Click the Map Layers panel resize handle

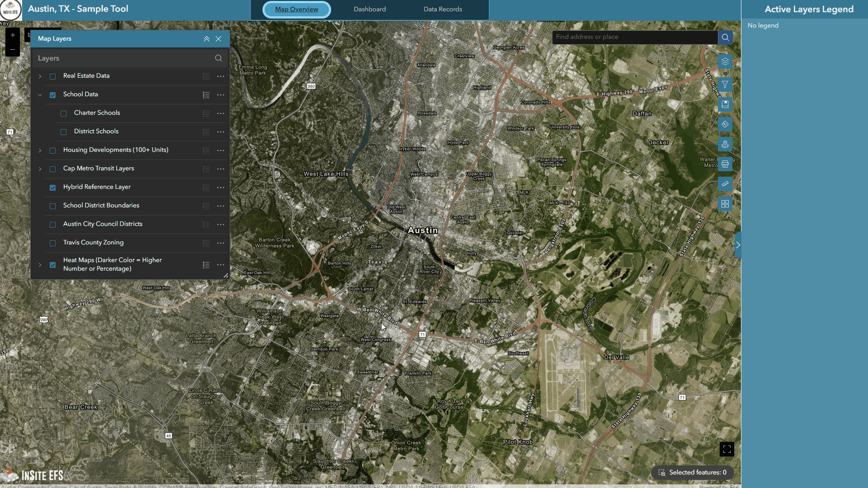coord(226,275)
